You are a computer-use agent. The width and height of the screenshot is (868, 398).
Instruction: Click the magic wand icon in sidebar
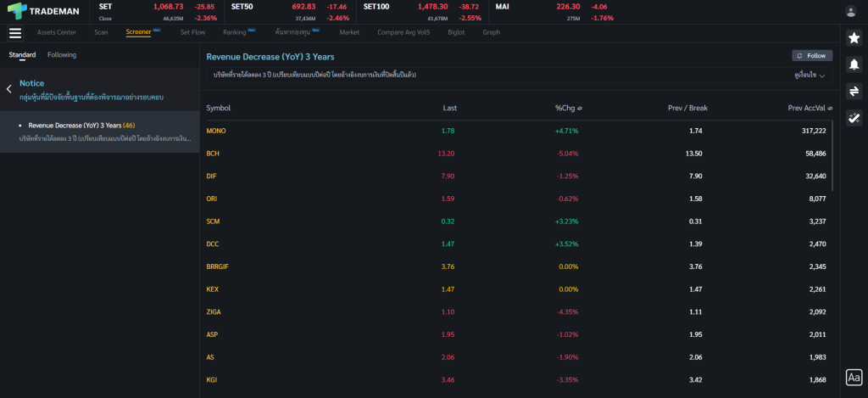[x=854, y=118]
